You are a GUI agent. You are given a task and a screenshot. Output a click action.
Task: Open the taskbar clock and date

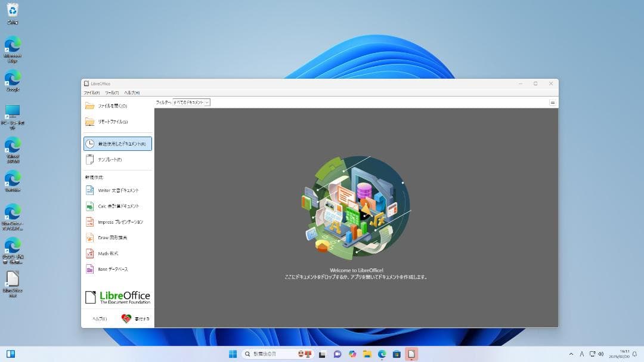tap(620, 354)
